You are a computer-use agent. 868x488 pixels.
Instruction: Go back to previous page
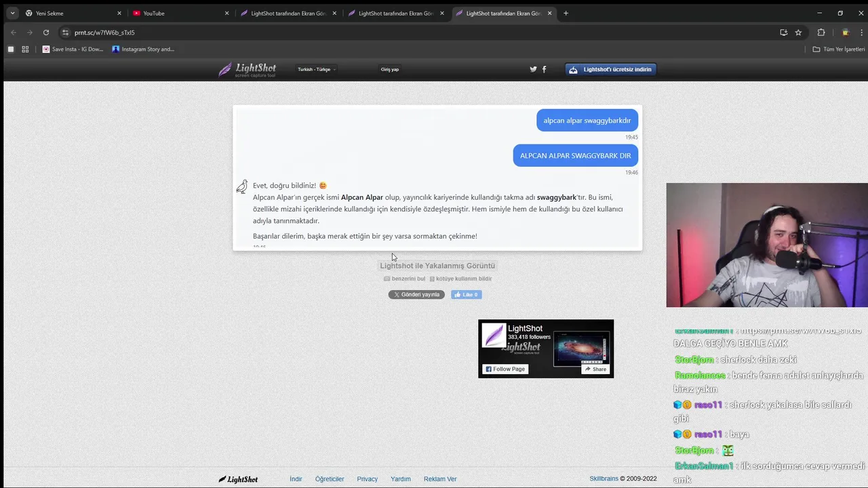click(x=13, y=32)
